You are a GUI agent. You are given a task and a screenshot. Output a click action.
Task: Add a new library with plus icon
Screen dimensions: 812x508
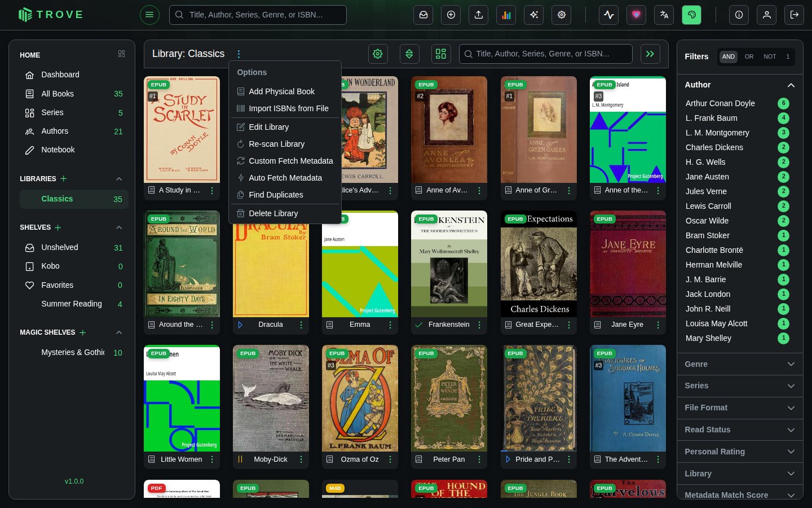click(x=64, y=178)
